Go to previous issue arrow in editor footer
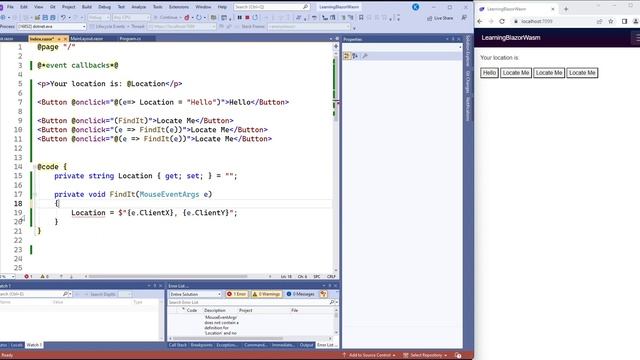The image size is (640, 360). click(x=61, y=276)
